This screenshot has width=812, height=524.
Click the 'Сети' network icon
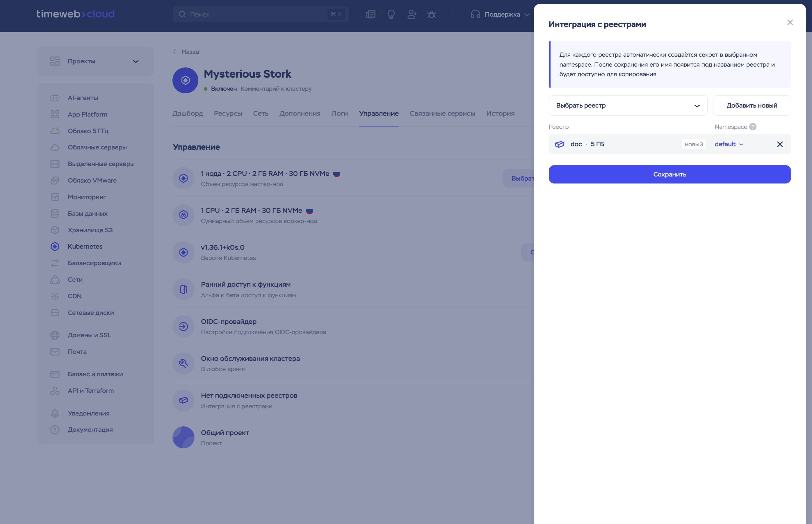55,279
